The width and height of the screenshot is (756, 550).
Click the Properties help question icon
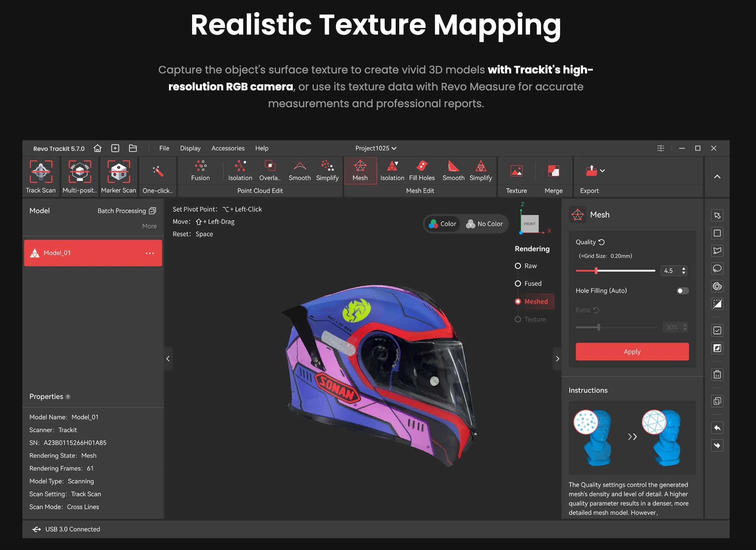pos(68,397)
